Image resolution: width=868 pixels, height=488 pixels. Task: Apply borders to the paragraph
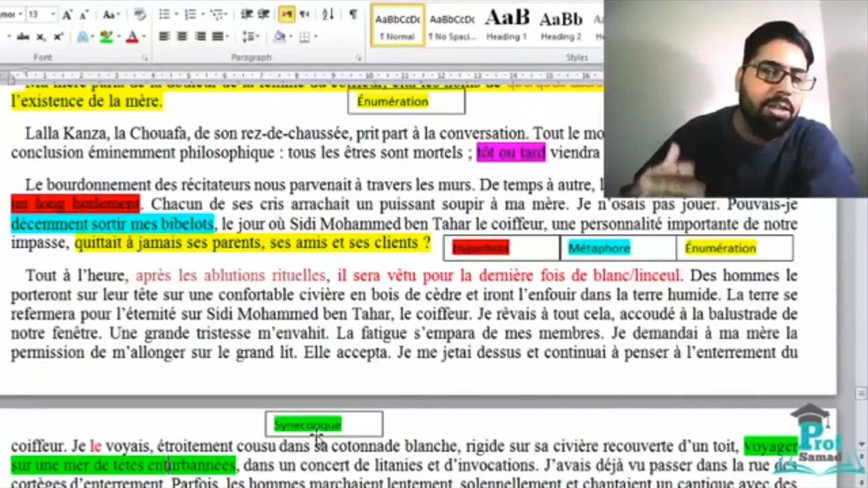tap(304, 37)
